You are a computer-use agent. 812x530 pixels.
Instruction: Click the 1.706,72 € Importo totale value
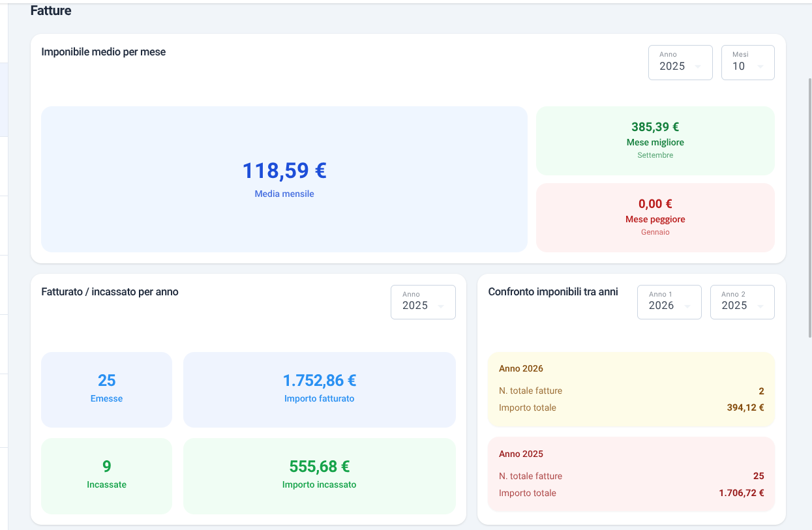pyautogui.click(x=741, y=493)
